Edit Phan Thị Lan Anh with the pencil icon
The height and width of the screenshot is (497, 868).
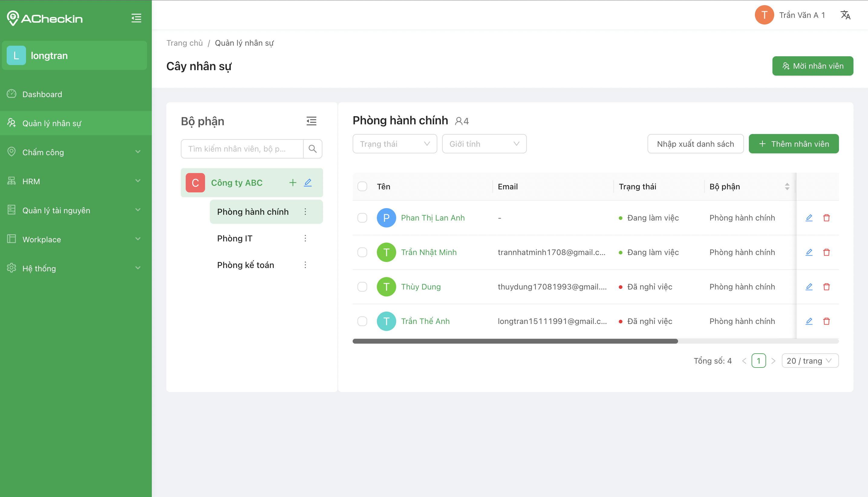[809, 218]
